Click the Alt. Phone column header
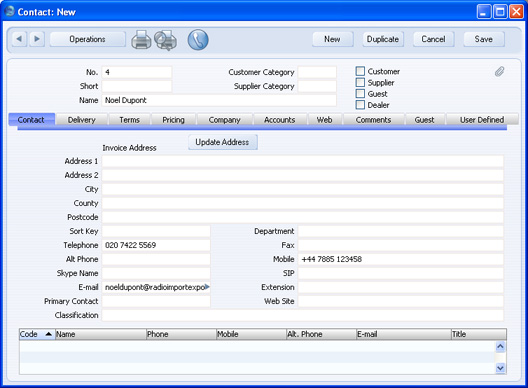Image resolution: width=528 pixels, height=388 pixels. [321, 334]
